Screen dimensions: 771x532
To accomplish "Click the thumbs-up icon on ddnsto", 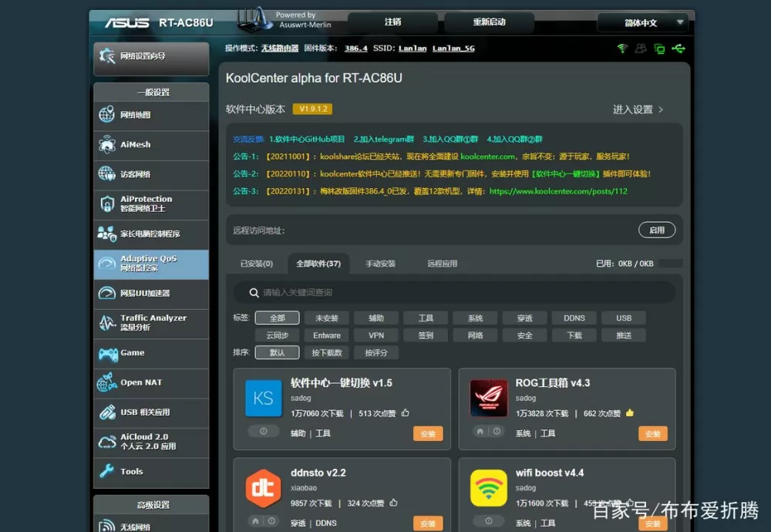I will pos(393,503).
